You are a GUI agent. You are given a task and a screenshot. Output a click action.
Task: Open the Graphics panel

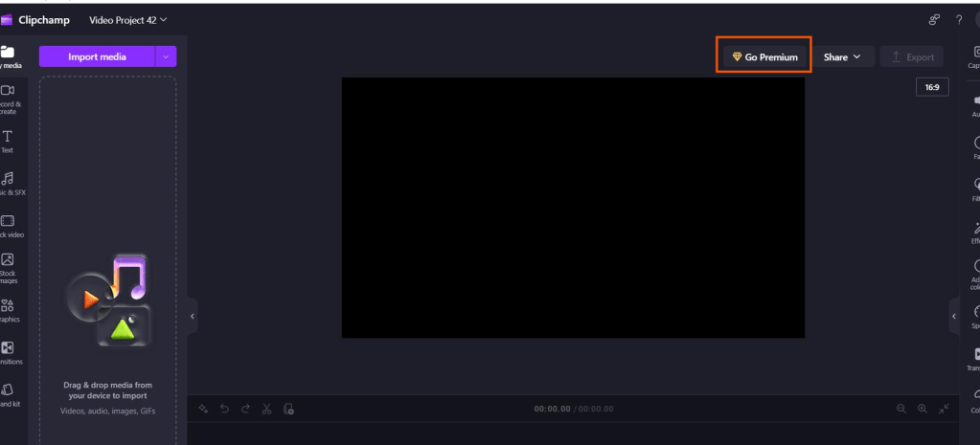pyautogui.click(x=8, y=310)
